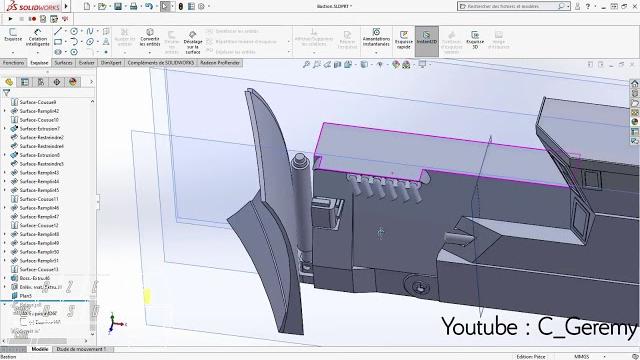The width and height of the screenshot is (640, 360).
Task: Expand the Surface-Extrusion7 tree item
Action: (5, 129)
